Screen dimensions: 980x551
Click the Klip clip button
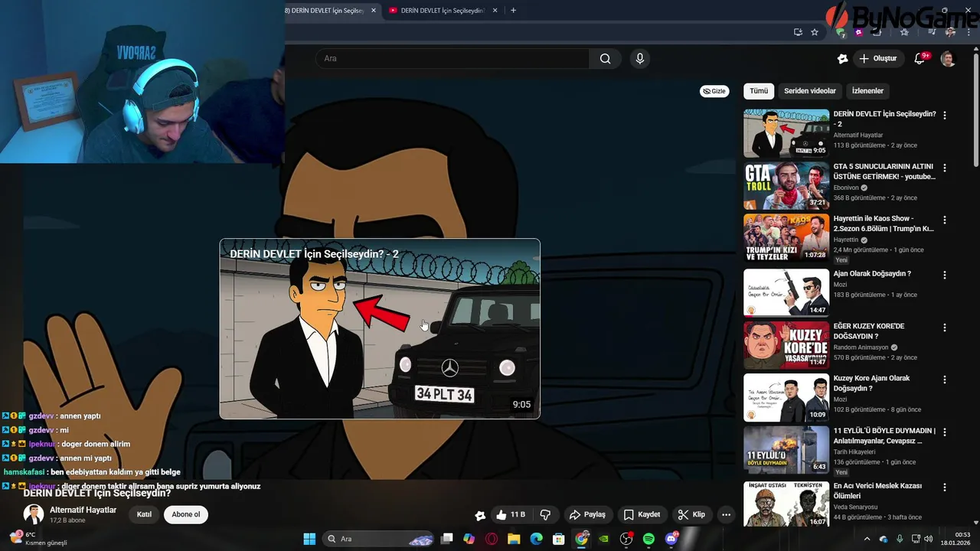pyautogui.click(x=691, y=514)
